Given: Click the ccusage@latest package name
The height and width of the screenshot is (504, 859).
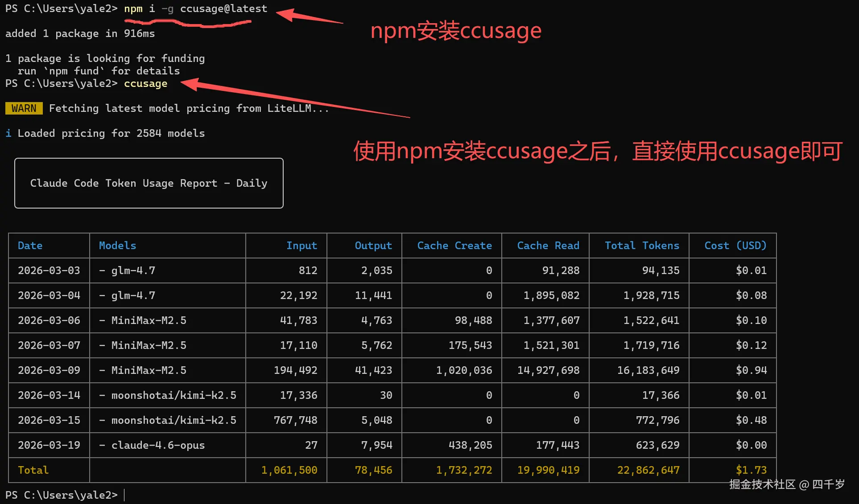Looking at the screenshot, I should tap(223, 8).
